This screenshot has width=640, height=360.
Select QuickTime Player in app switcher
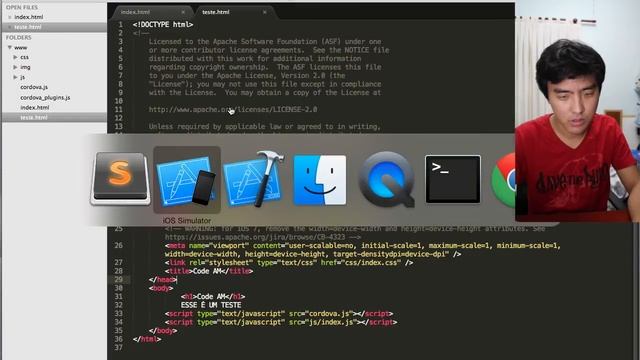click(386, 180)
